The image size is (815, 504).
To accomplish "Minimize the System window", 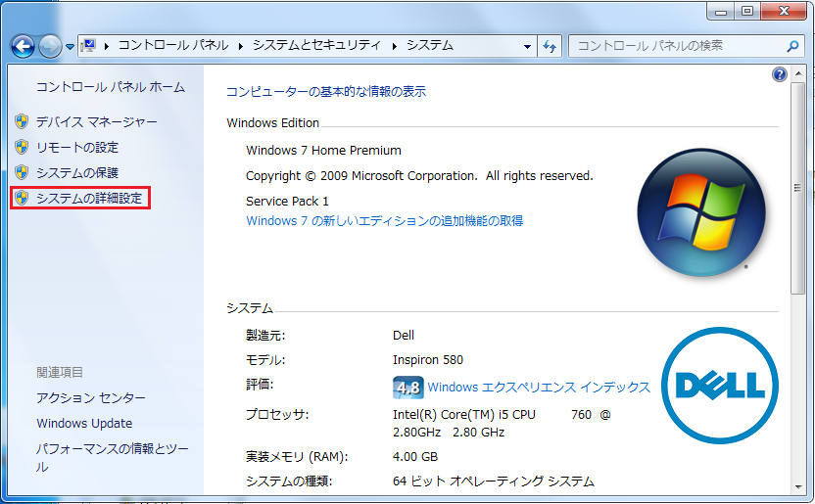I will point(720,12).
